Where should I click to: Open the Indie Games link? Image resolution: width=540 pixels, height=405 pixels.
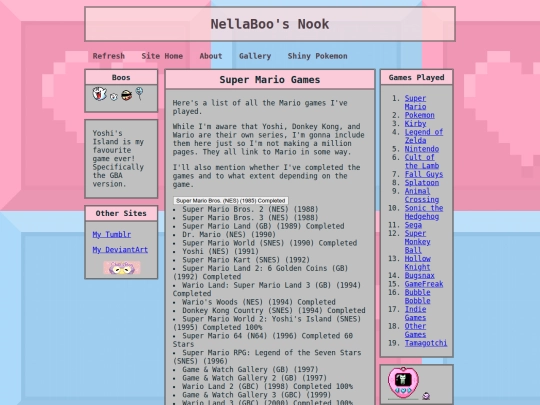click(415, 313)
